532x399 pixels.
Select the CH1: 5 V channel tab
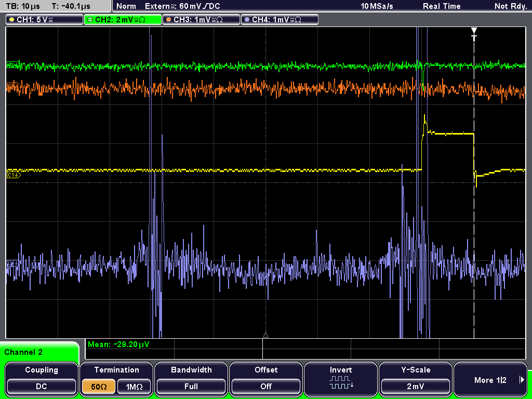pos(45,20)
